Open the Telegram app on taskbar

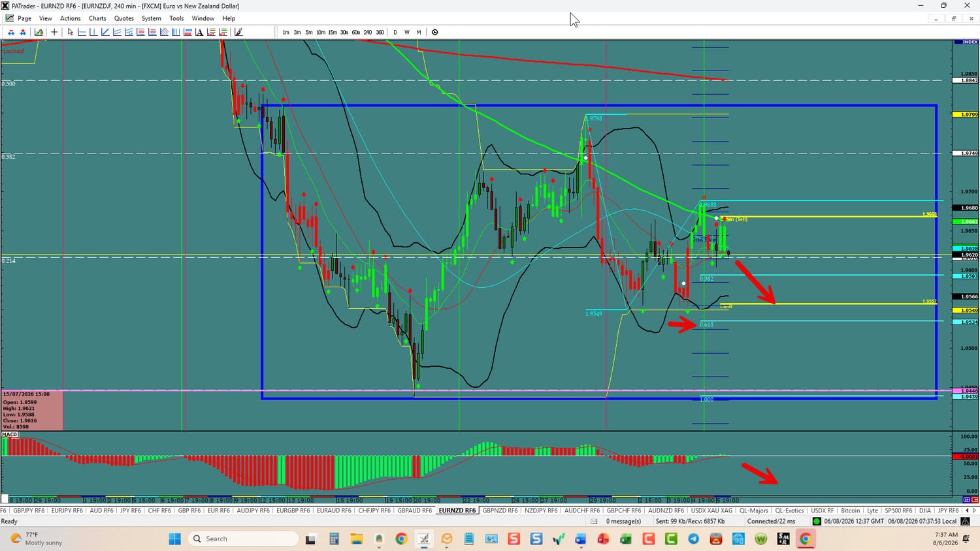(x=693, y=539)
